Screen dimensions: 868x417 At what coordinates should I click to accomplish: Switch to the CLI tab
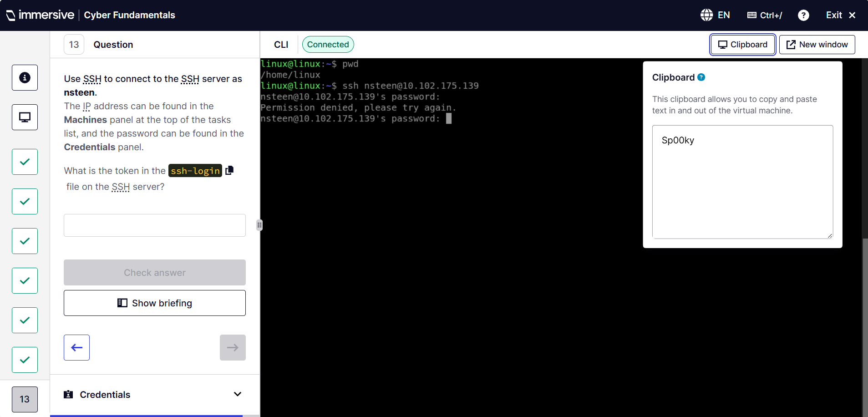pos(281,44)
